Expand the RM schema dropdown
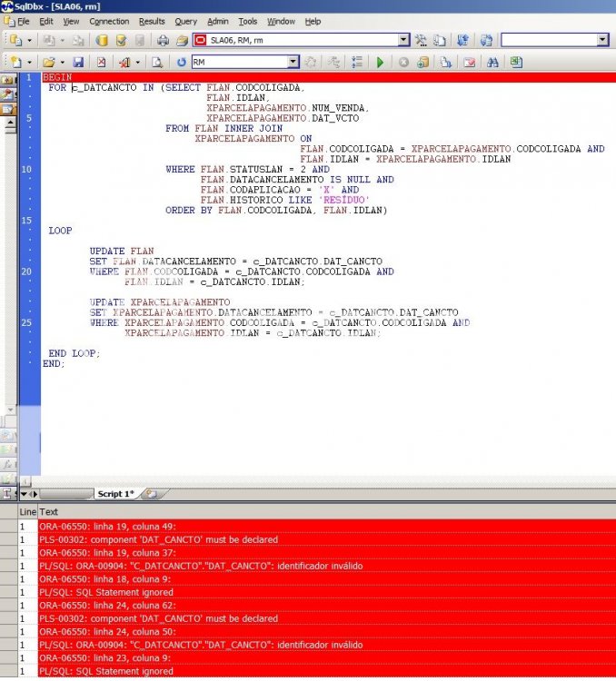This screenshot has width=616, height=681. (x=293, y=62)
